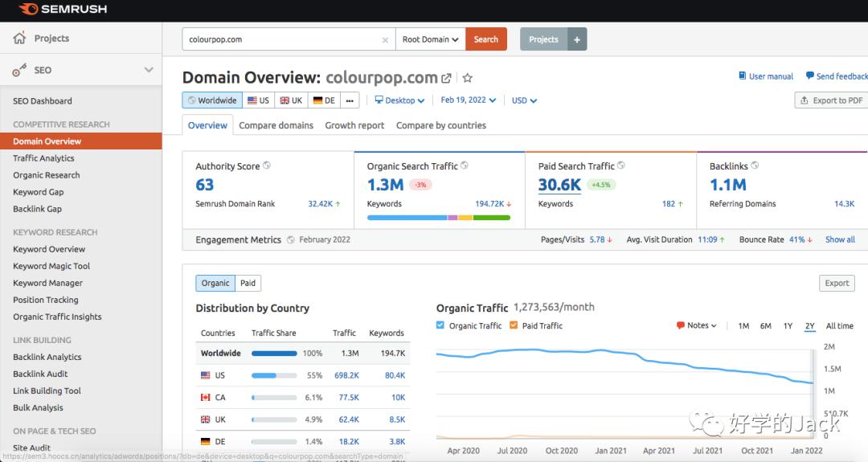
Task: Click info icon next to Authority Score
Action: tap(267, 166)
